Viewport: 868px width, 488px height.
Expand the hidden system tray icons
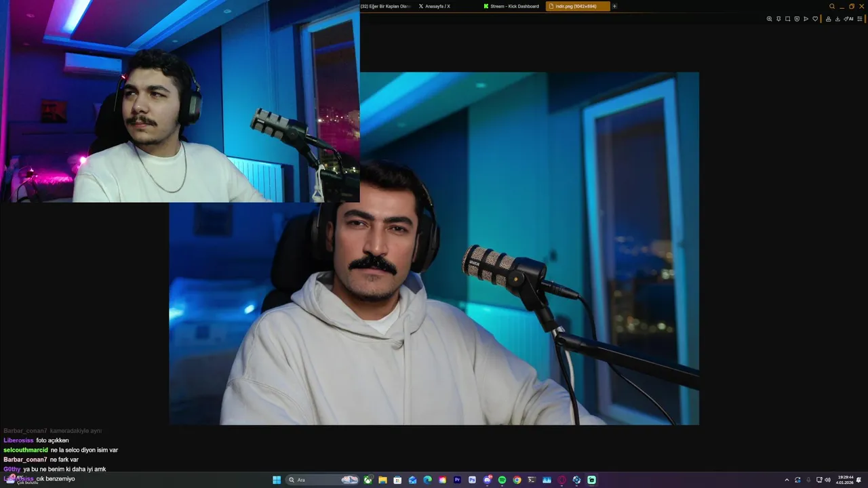click(787, 480)
